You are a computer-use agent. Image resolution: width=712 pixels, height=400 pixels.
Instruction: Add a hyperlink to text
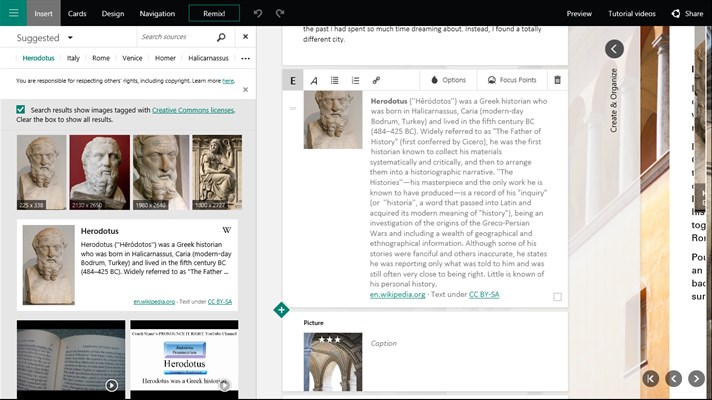376,80
